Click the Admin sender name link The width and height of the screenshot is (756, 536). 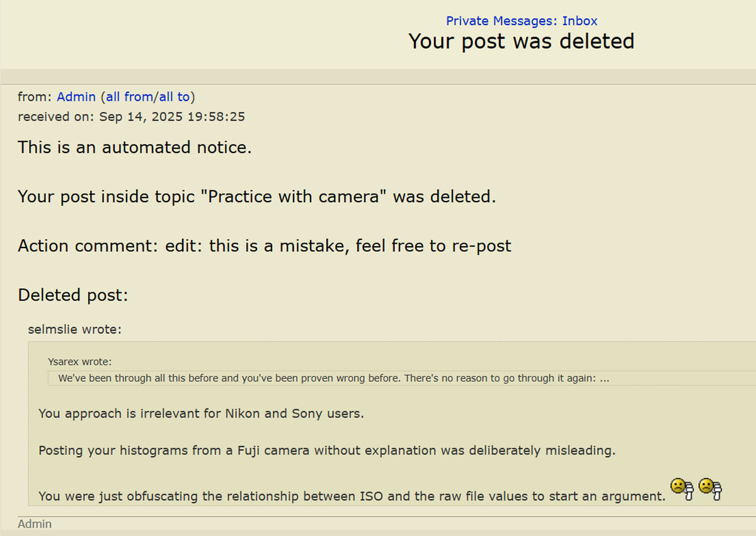click(x=76, y=97)
